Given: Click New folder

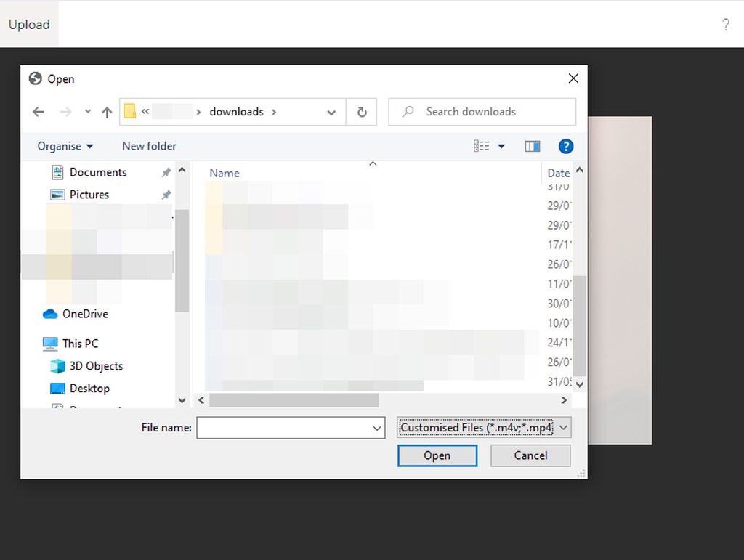Looking at the screenshot, I should pos(149,146).
